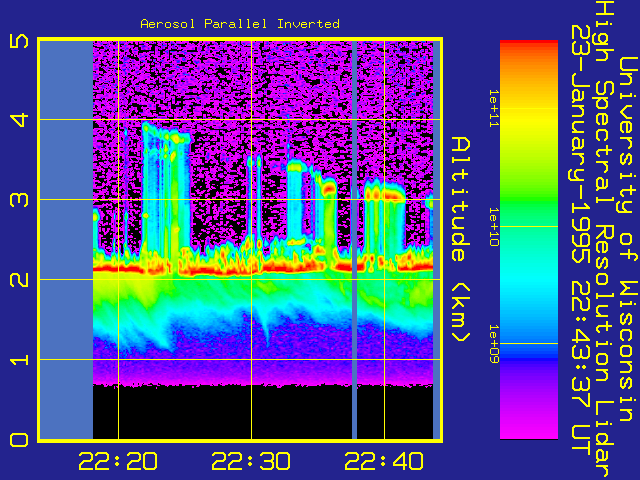Click the altitude axis label 3

click(x=19, y=200)
